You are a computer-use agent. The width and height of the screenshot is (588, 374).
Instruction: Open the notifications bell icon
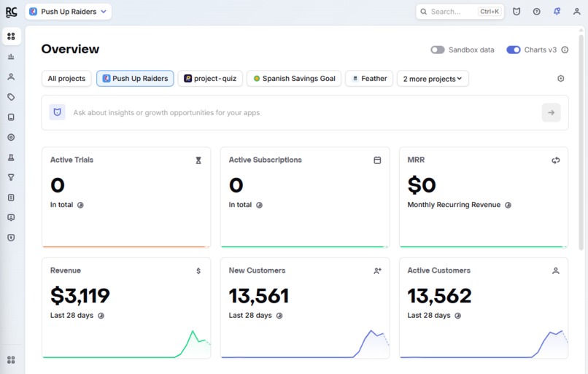[x=557, y=12]
